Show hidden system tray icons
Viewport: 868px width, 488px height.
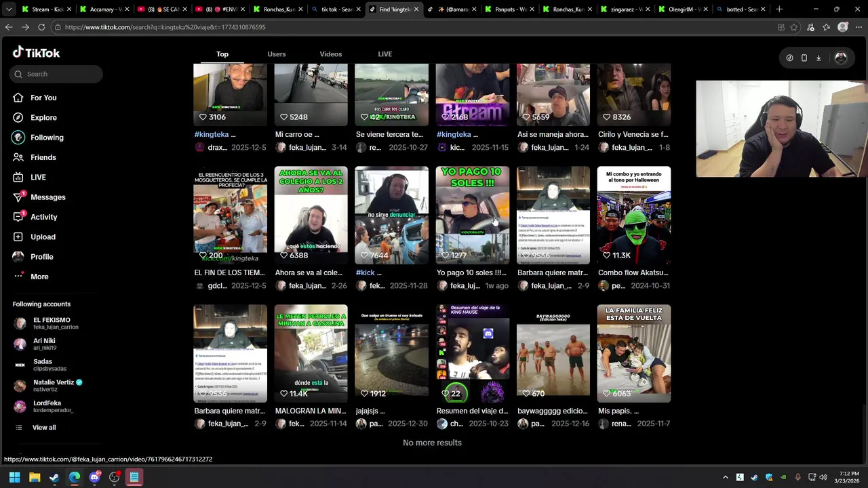point(725,477)
